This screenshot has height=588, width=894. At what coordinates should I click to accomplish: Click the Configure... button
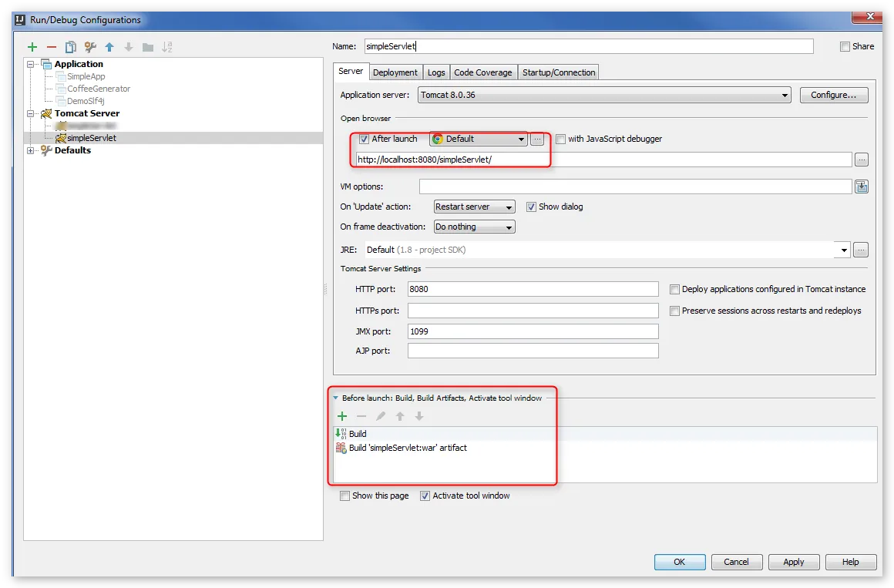(x=834, y=96)
